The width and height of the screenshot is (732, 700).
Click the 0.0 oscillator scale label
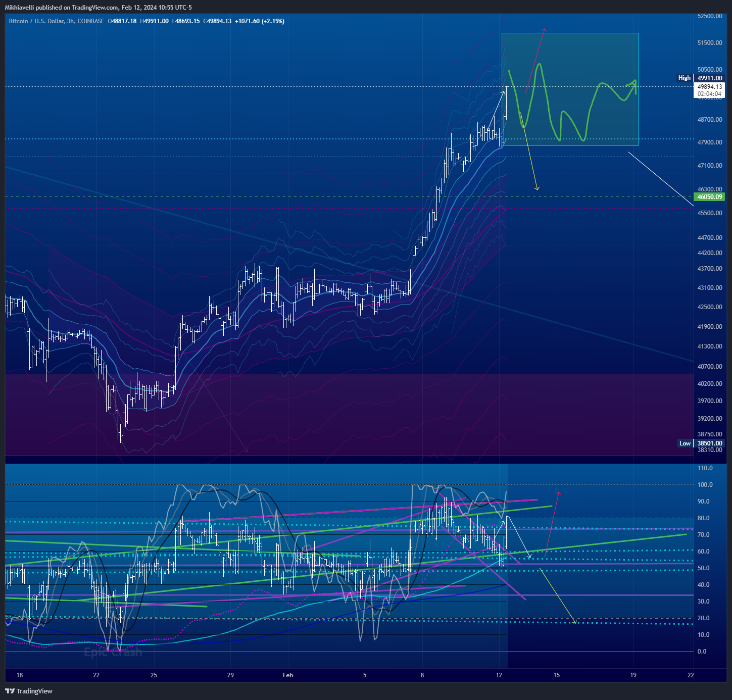point(702,652)
